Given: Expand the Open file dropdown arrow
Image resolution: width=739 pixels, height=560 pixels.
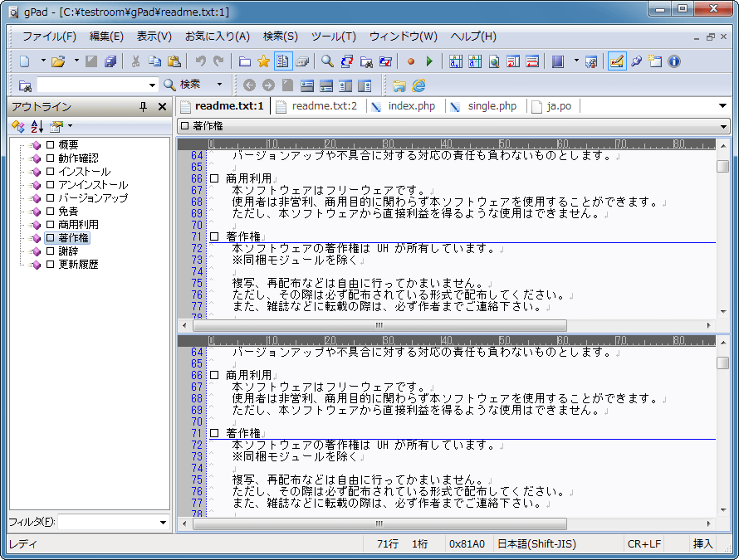Looking at the screenshot, I should (x=76, y=61).
